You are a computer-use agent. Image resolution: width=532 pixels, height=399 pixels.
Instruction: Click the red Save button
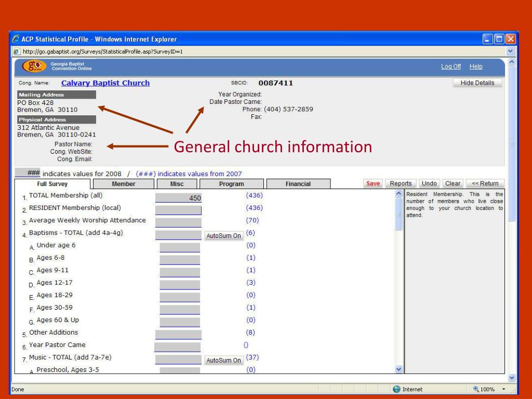pyautogui.click(x=373, y=183)
